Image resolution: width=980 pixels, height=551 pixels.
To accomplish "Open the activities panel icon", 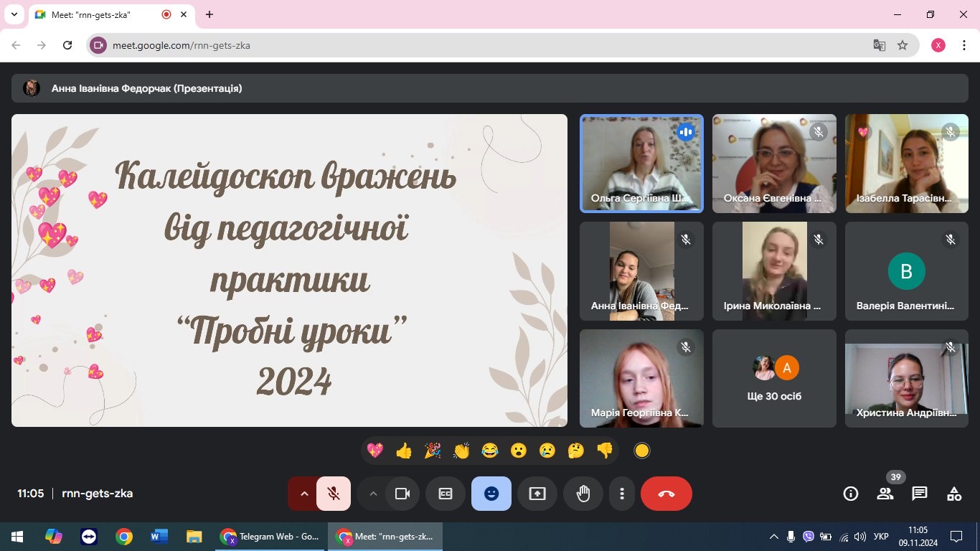I will pos(954,494).
